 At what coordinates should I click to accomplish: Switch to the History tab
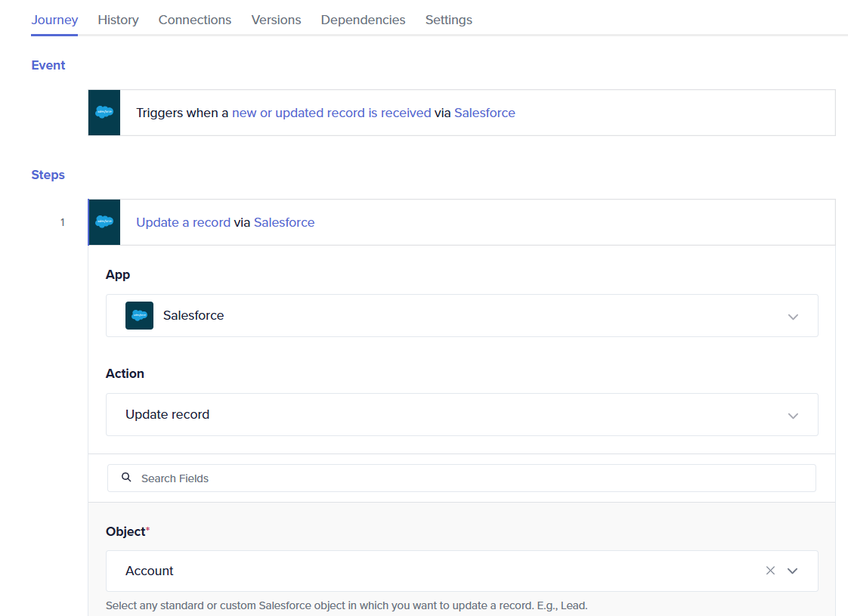pyautogui.click(x=118, y=20)
